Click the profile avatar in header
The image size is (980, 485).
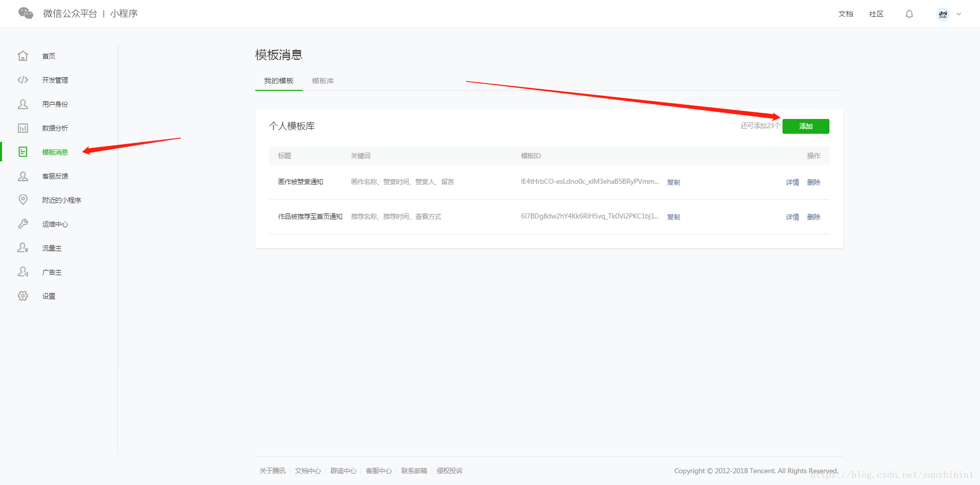coord(943,14)
